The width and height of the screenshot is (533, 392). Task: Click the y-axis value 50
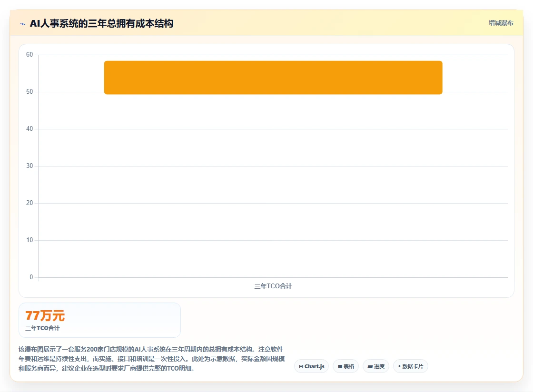pyautogui.click(x=30, y=91)
